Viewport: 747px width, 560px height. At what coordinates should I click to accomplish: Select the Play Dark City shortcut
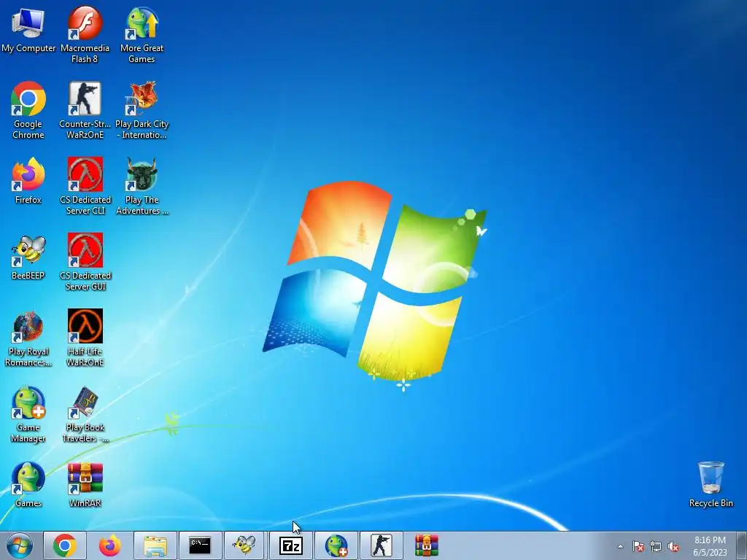tap(142, 111)
